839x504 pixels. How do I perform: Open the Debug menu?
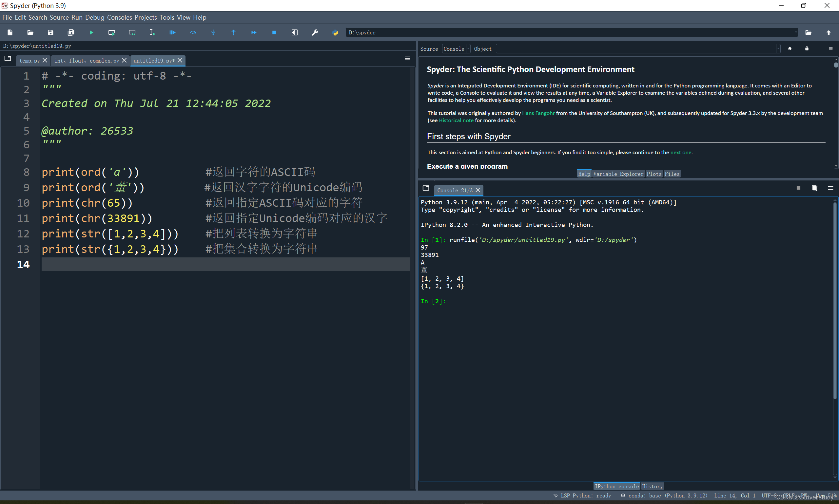point(94,17)
